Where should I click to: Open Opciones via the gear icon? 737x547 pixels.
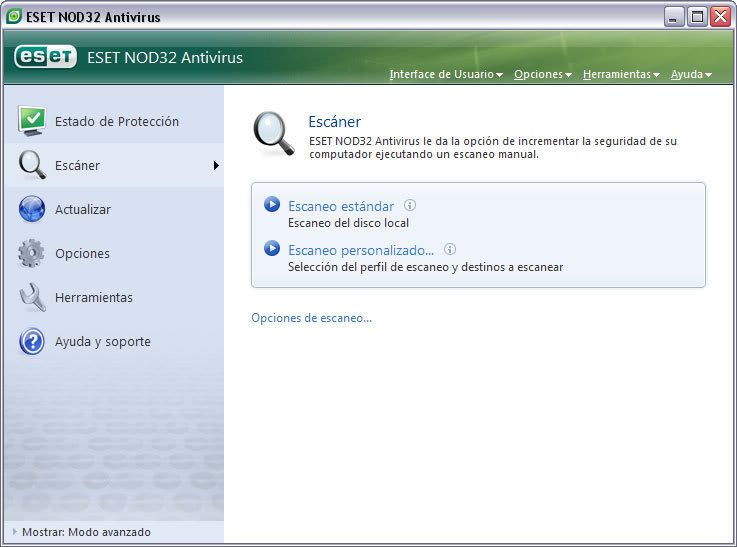pyautogui.click(x=31, y=253)
